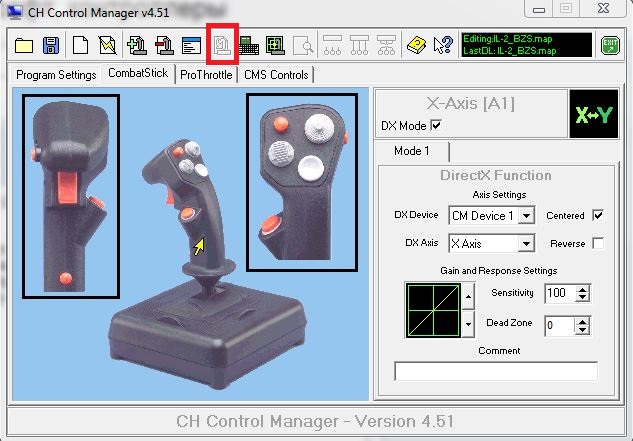Viewport: 633px width, 441px height.
Task: Open the CMS Controls tab
Action: [277, 75]
